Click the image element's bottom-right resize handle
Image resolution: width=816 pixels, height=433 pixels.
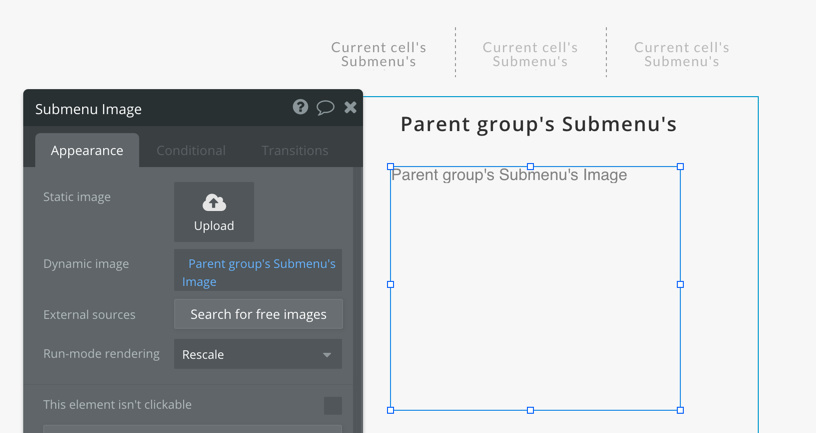pos(680,410)
